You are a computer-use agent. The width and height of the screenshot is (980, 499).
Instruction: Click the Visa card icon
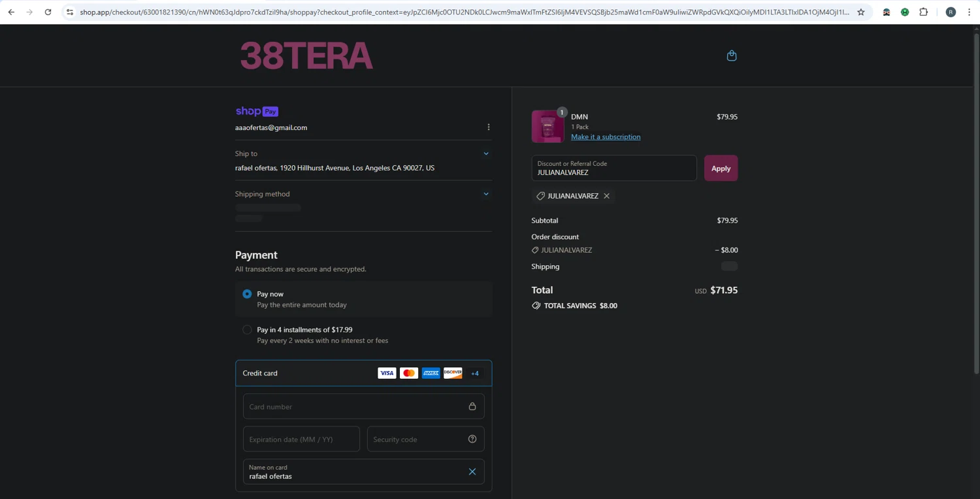(x=387, y=373)
